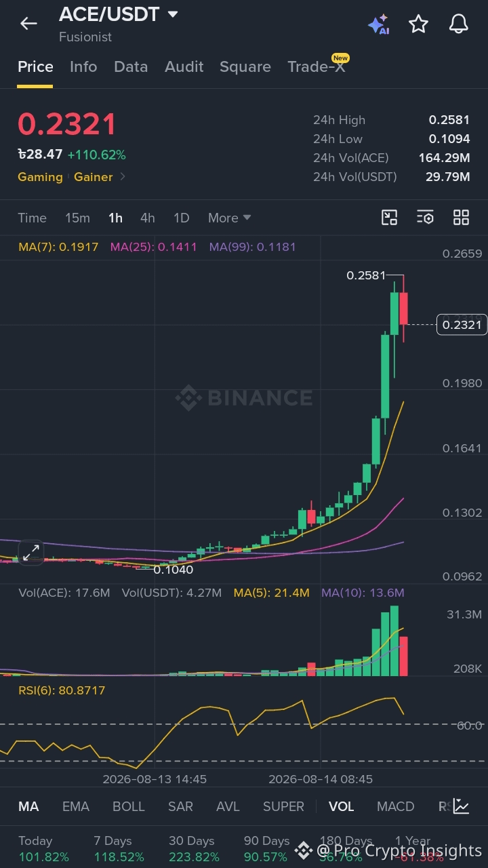Tap the 0.1040 low price label
Screen dimensions: 488x868
(174, 570)
